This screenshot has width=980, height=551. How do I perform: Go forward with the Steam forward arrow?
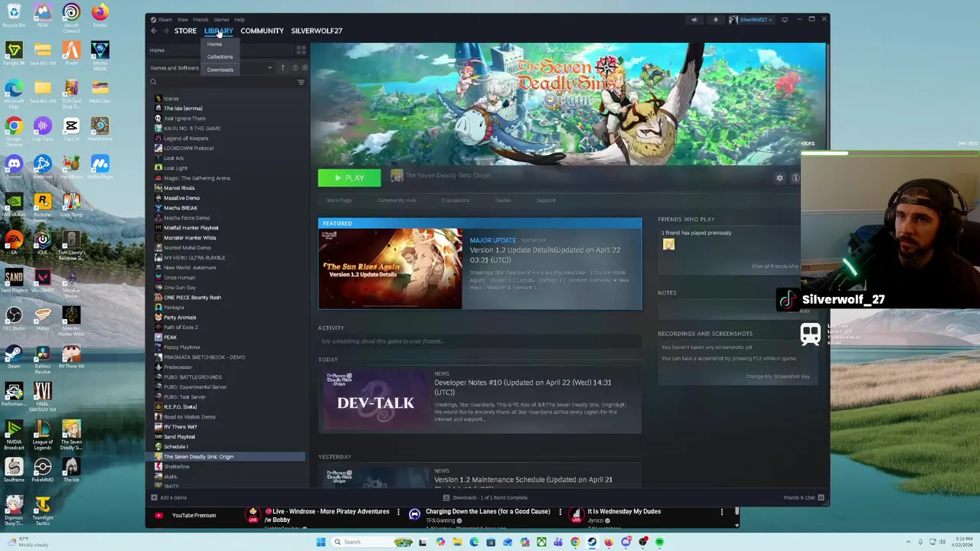165,31
